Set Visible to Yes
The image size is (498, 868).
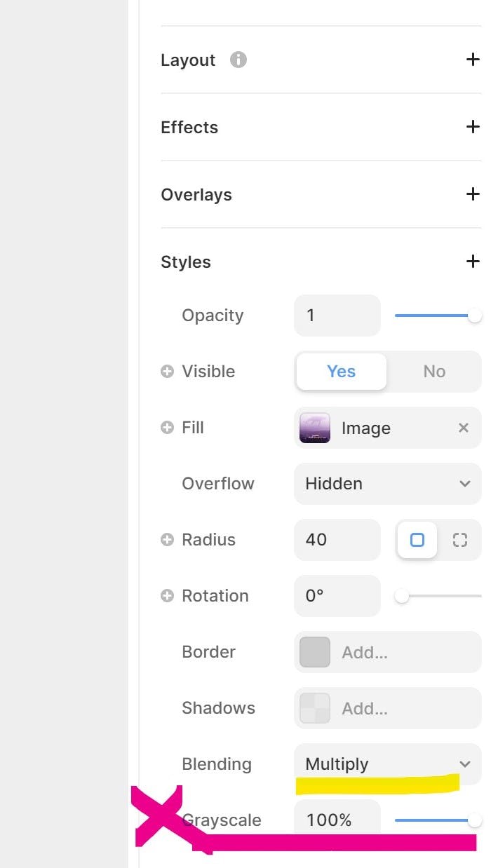tap(341, 372)
